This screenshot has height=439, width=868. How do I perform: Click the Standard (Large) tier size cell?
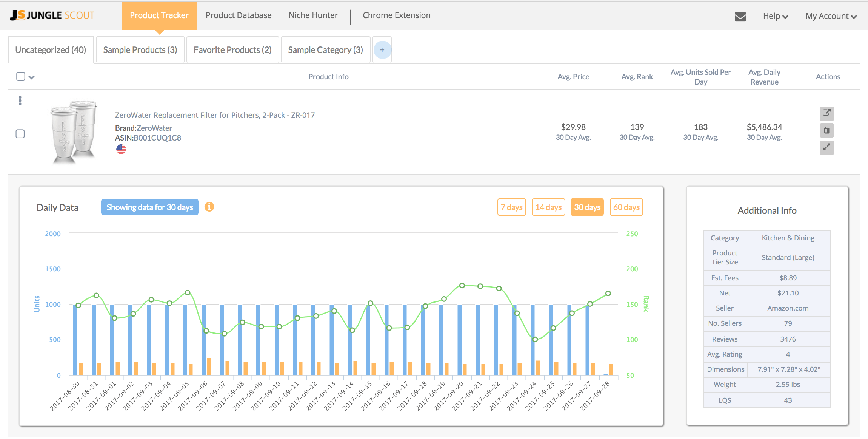[788, 258]
